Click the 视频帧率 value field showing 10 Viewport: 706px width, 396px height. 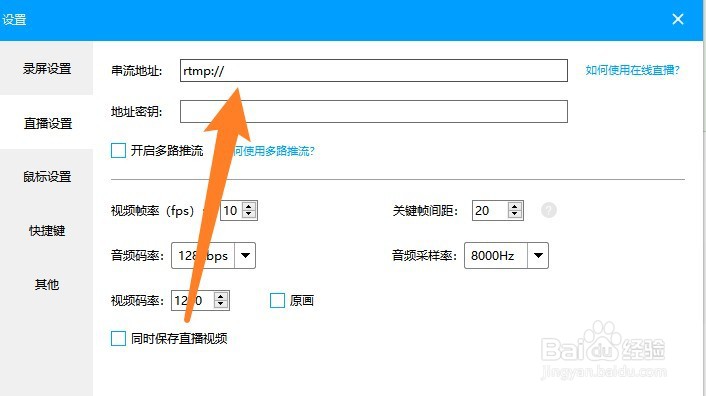click(231, 210)
